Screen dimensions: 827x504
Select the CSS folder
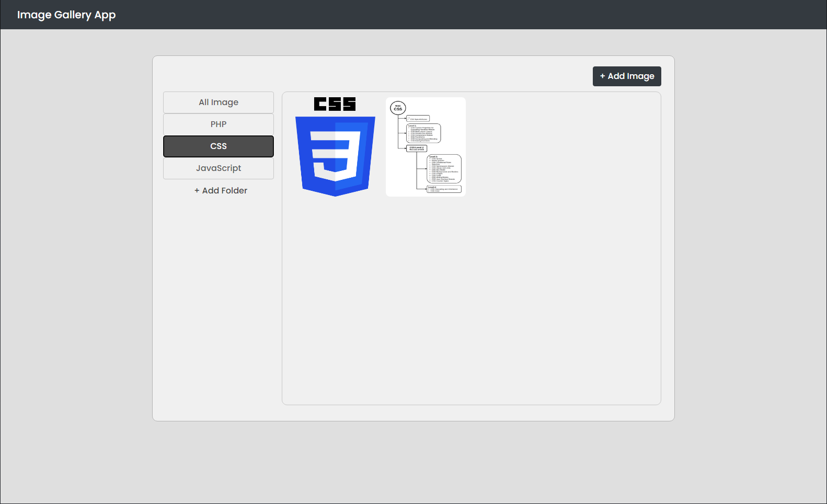[x=219, y=146]
